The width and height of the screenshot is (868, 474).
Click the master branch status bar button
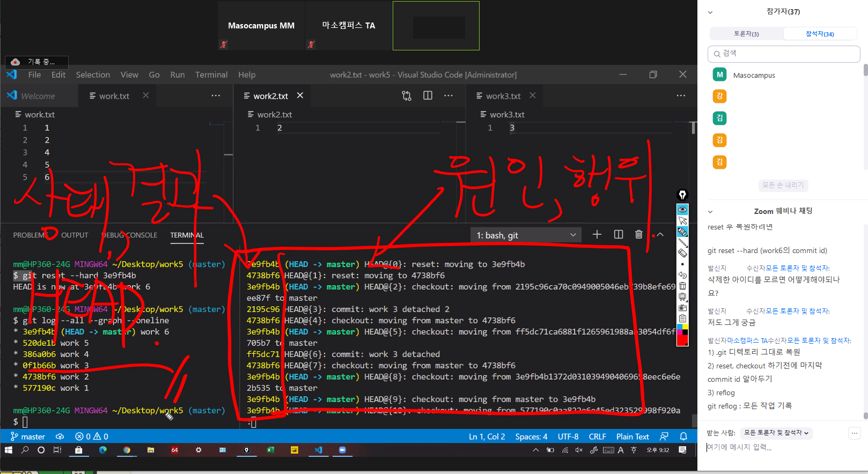[28, 436]
